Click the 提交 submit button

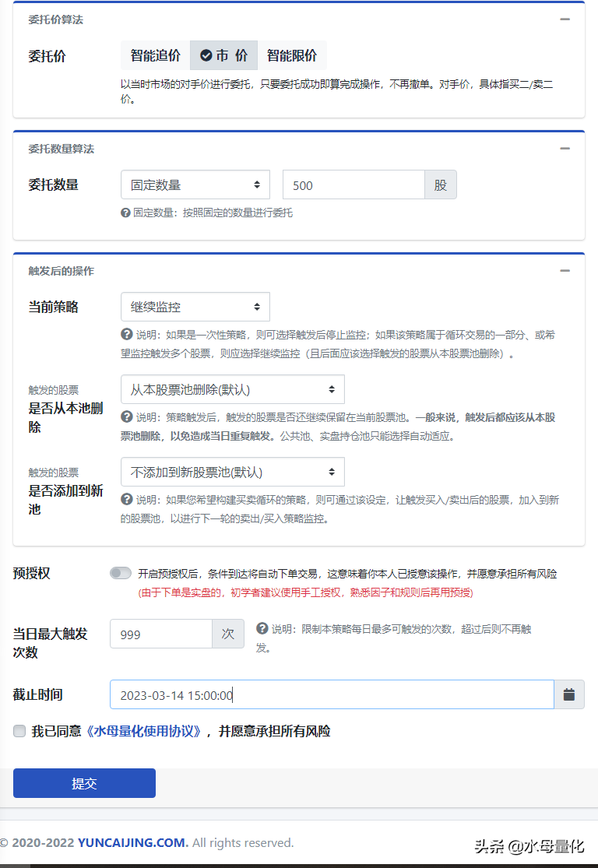[x=84, y=783]
